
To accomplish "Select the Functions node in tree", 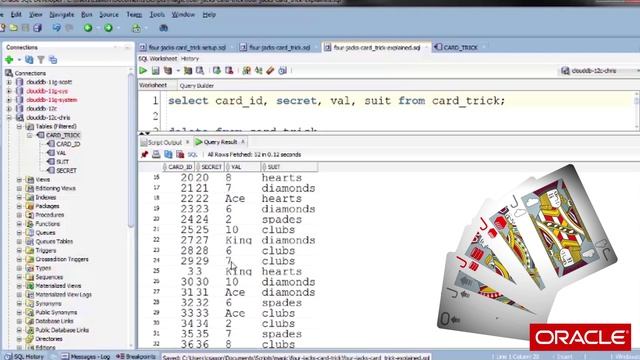I will pos(47,224).
